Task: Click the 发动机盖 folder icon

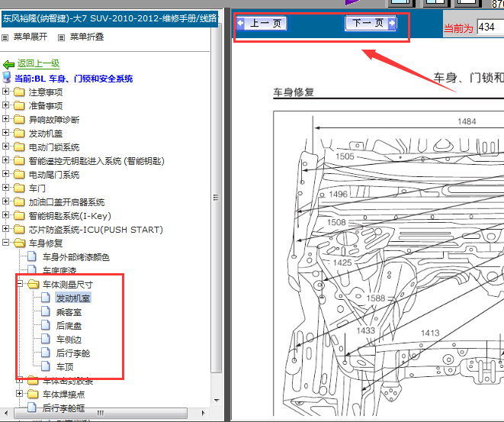Action: [x=19, y=133]
